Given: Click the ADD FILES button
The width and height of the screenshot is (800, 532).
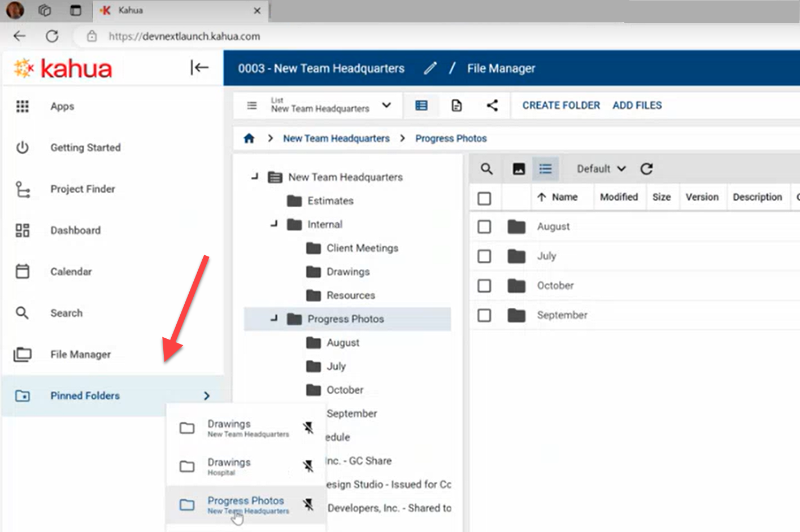Looking at the screenshot, I should coord(637,106).
